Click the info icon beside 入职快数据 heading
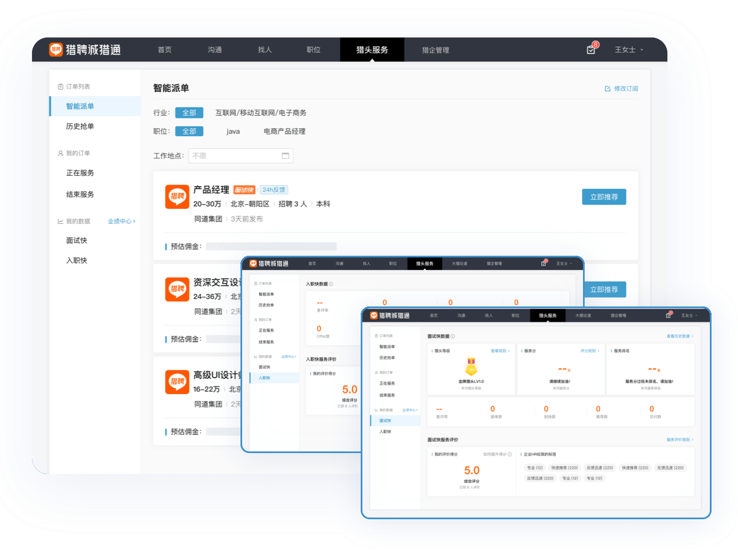 331,284
